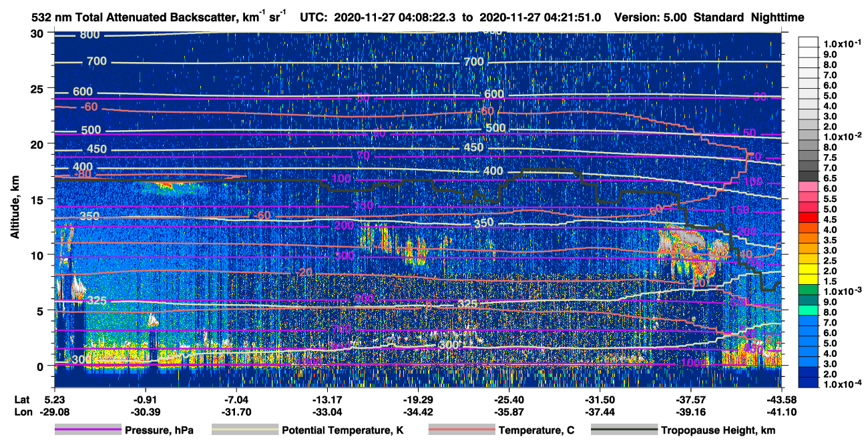Click latitude value -0.91

pos(145,400)
